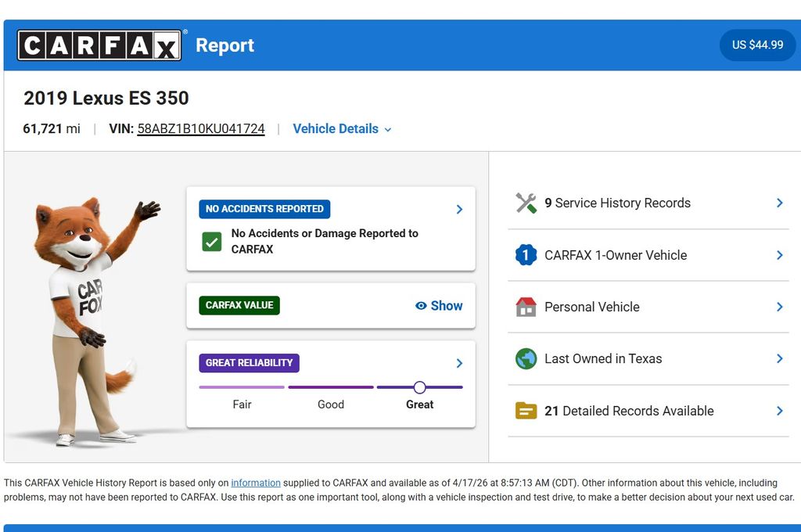Open 9 Service History Records row
Screen dimensions: 801x532
coord(648,203)
